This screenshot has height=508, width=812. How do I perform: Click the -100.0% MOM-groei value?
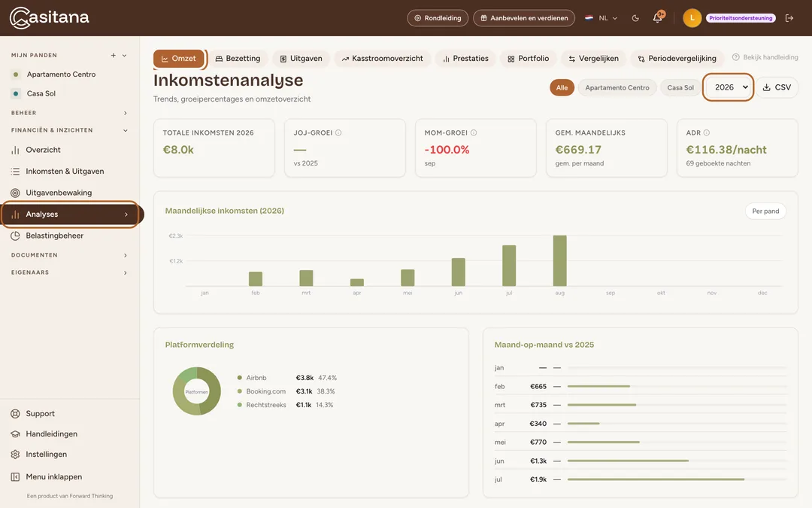[447, 150]
